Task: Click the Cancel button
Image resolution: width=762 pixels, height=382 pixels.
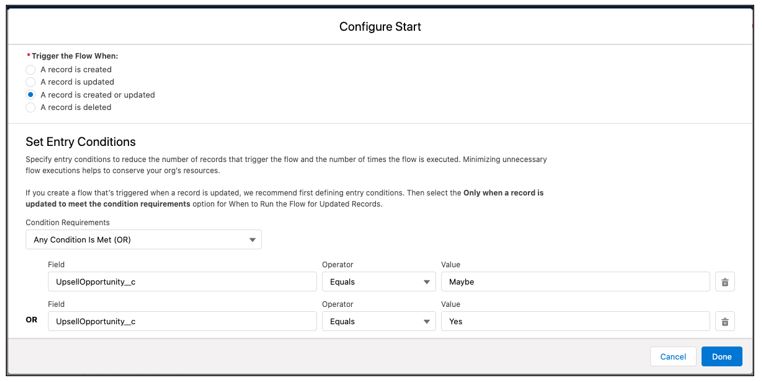Action: (x=673, y=357)
